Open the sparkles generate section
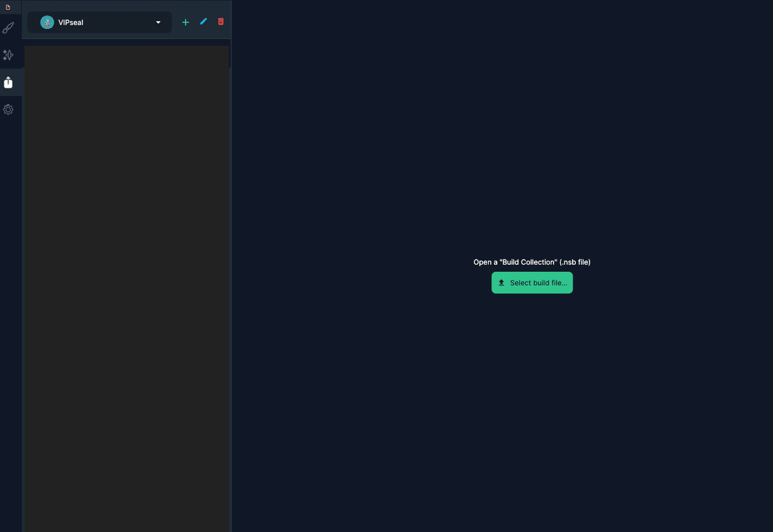 pos(8,55)
